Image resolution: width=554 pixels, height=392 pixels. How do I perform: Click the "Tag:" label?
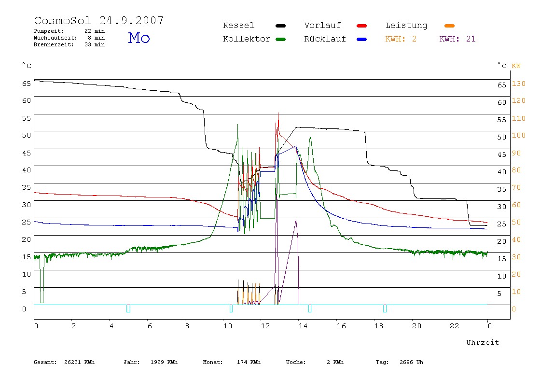tap(382, 362)
